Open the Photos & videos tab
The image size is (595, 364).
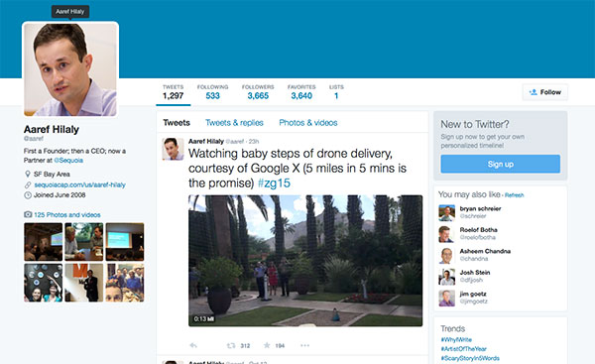(x=308, y=123)
